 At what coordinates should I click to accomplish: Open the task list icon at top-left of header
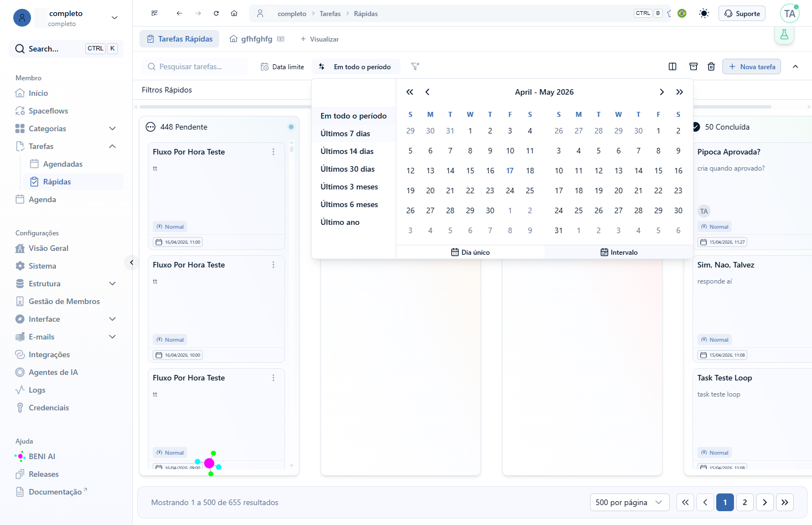coord(154,13)
